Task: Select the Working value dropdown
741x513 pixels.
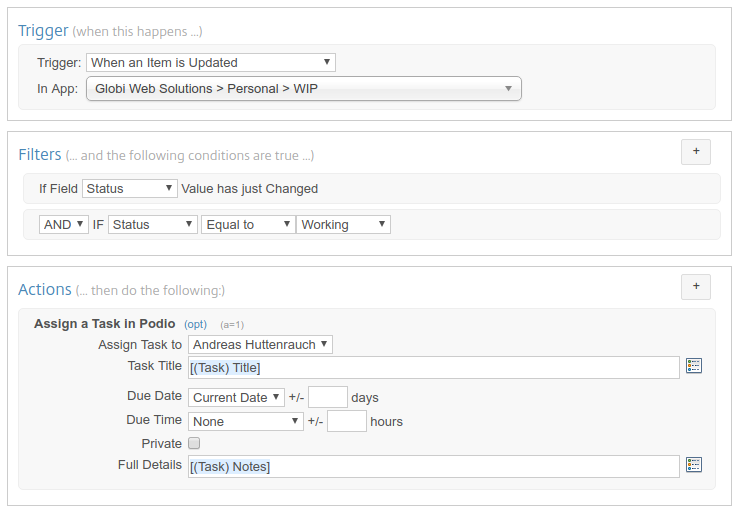Action: point(343,225)
